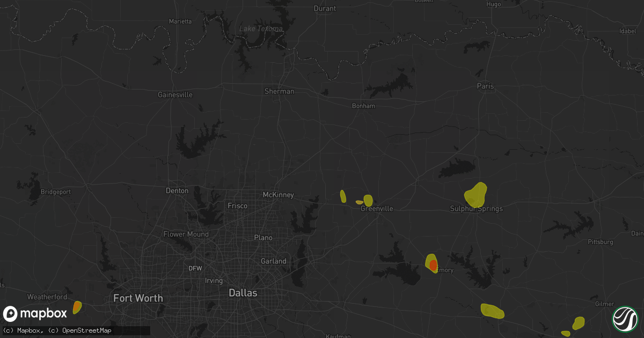
Task: Click the yellow patch below Gilmer
Action: click(x=579, y=322)
